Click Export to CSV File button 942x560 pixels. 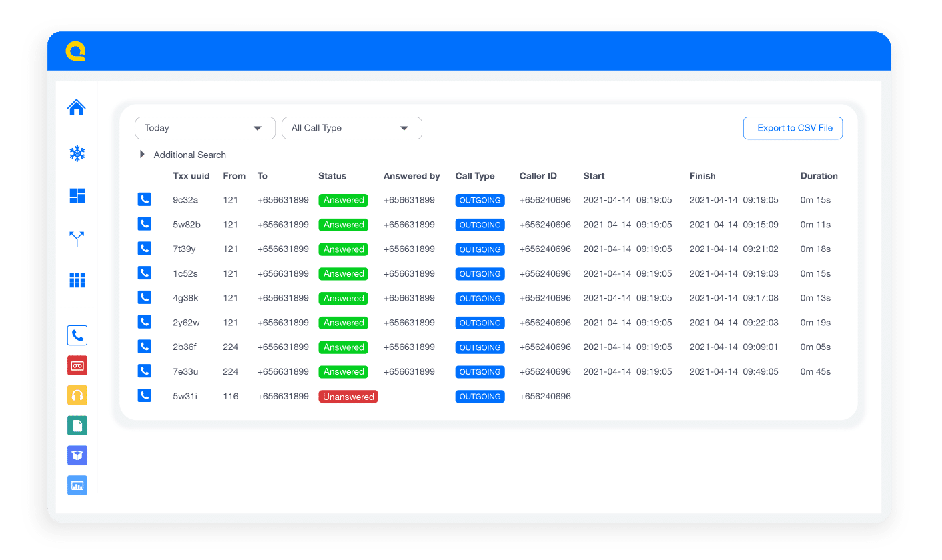click(x=793, y=128)
